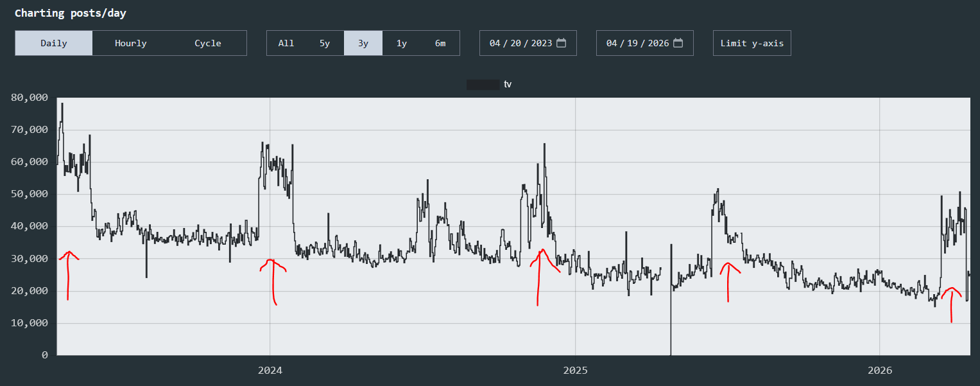
Task: Click the month field in start date
Action: click(495, 43)
